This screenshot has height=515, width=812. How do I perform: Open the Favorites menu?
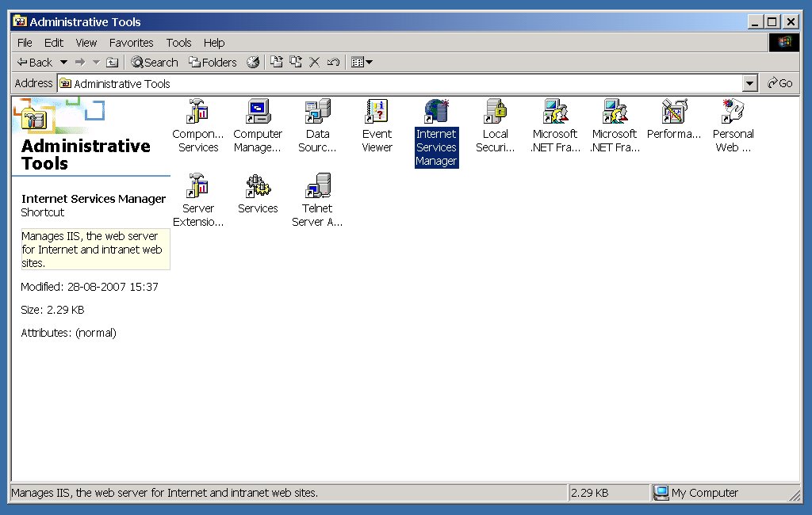[131, 43]
